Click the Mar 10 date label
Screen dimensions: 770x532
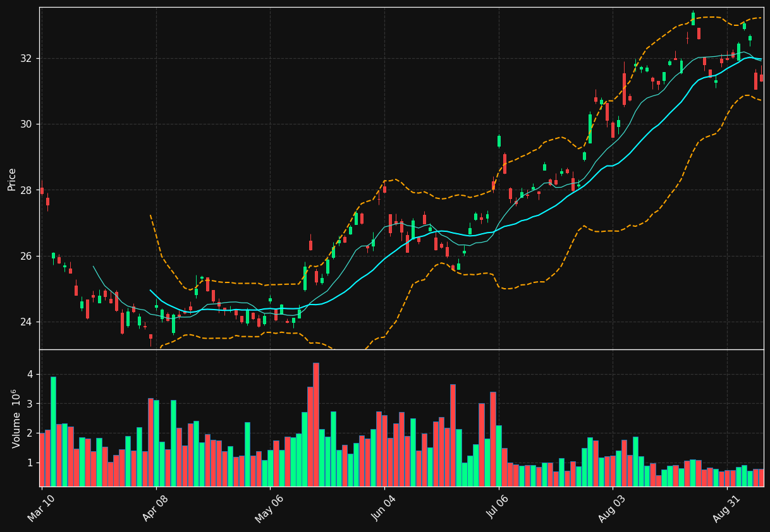[41, 508]
